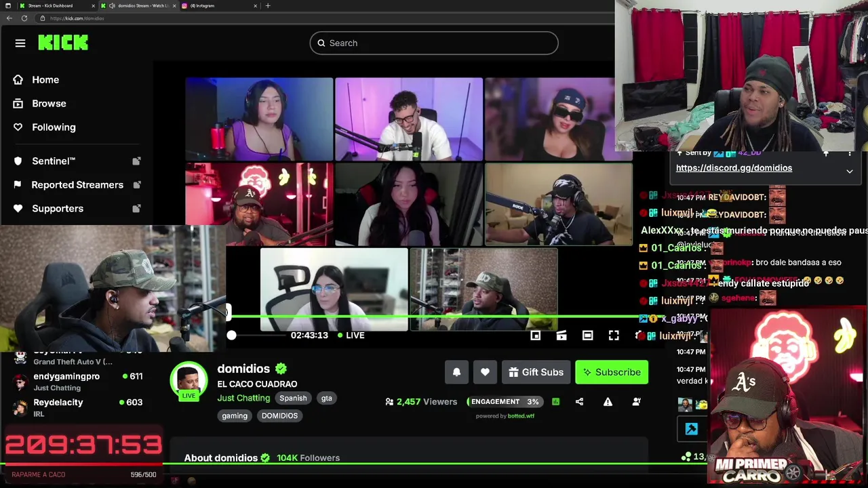
Task: Click the share stream icon
Action: [579, 402]
